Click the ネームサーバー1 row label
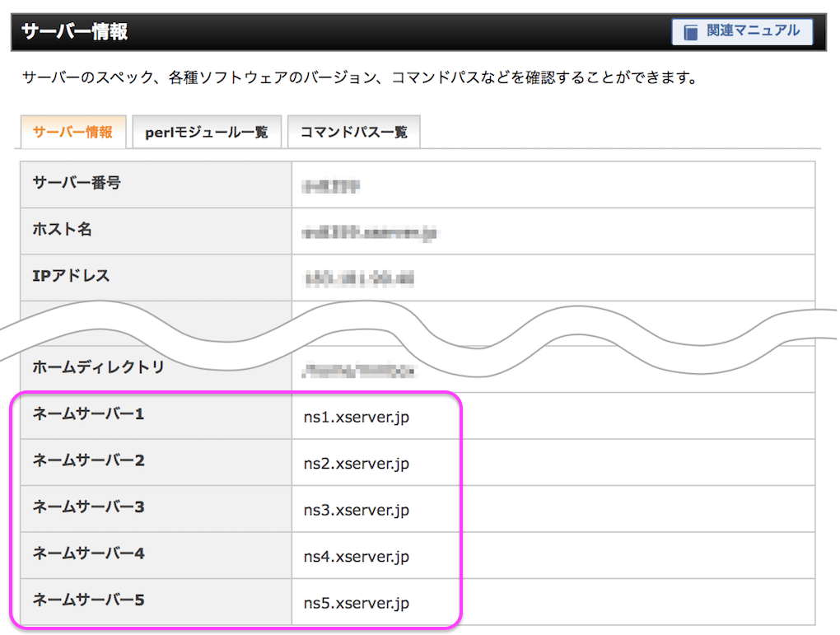This screenshot has width=840, height=635. coord(88,413)
